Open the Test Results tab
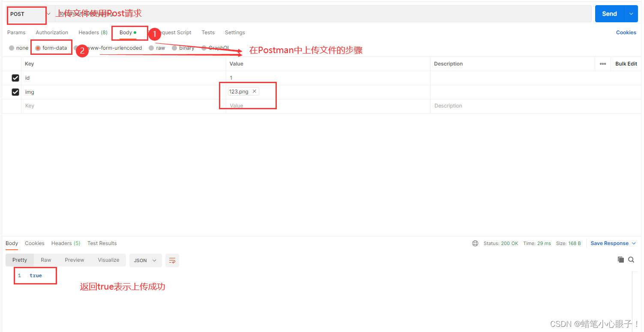This screenshot has width=644, height=332. (x=102, y=243)
